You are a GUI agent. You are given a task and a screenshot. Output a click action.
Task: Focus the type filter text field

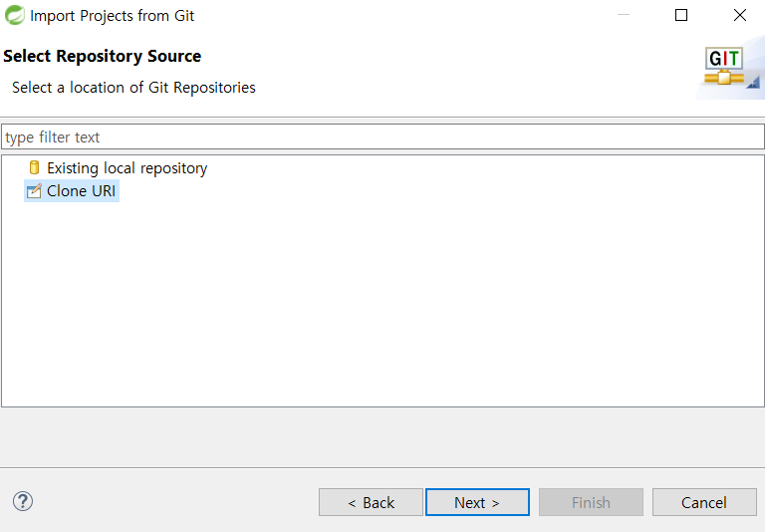coord(382,136)
